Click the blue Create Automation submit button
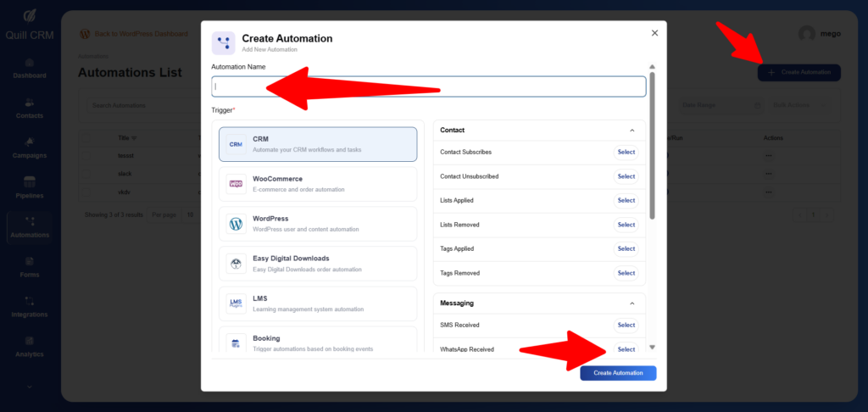This screenshot has height=412, width=868. (x=618, y=373)
